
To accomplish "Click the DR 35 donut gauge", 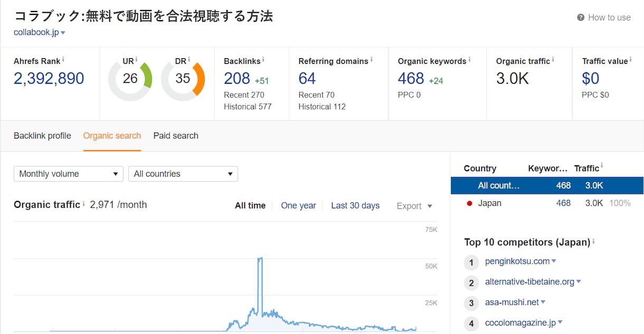I will pos(183,79).
